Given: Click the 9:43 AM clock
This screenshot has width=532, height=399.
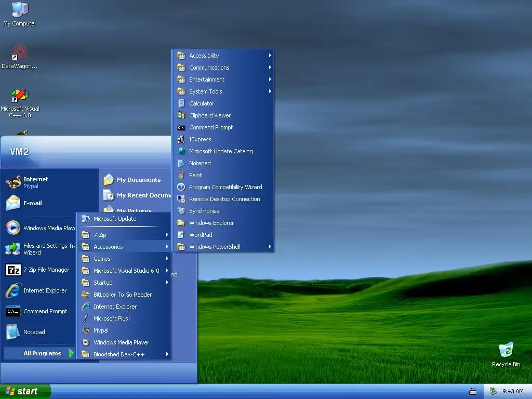Looking at the screenshot, I should [513, 392].
